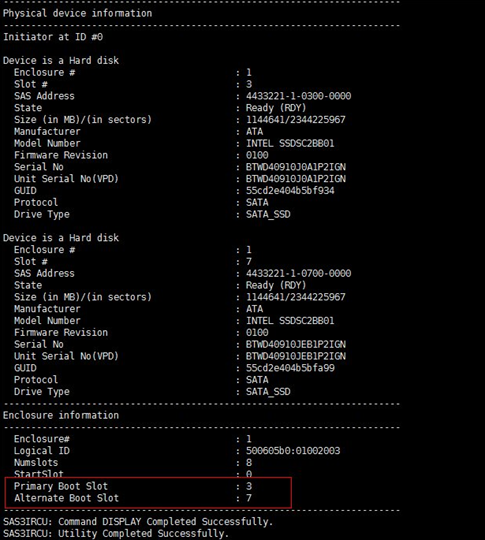Click the Primary Boot Slot value 3
This screenshot has width=485, height=540.
[x=249, y=486]
